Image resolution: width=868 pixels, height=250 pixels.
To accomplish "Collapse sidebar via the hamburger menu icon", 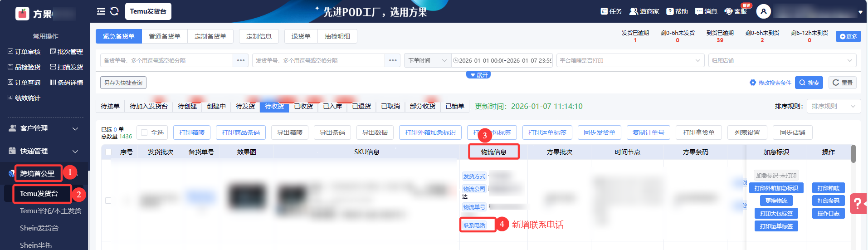I will [x=101, y=11].
